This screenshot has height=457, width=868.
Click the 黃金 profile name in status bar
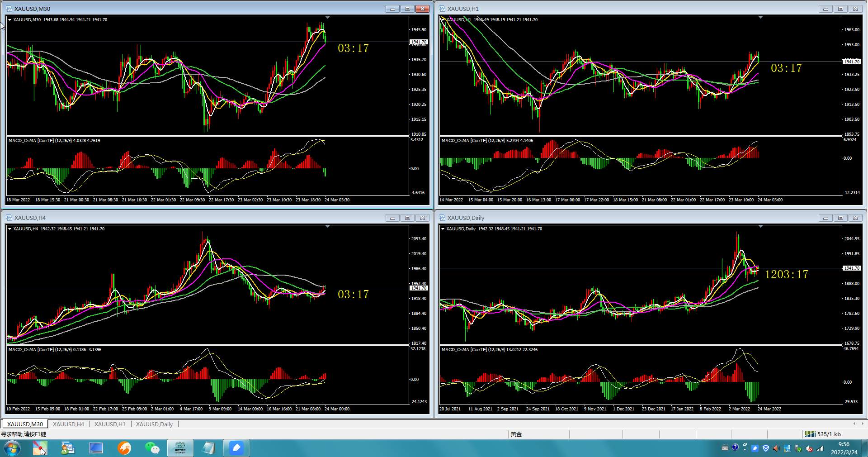pyautogui.click(x=516, y=434)
